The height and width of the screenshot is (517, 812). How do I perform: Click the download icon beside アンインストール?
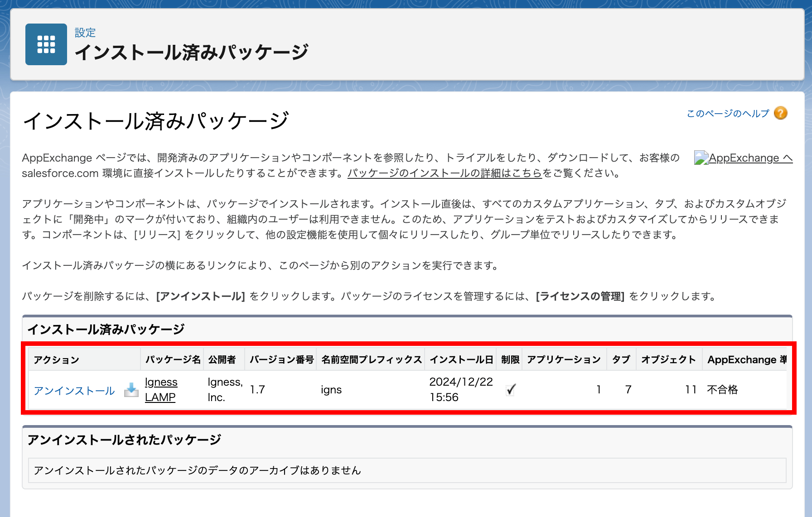[131, 390]
